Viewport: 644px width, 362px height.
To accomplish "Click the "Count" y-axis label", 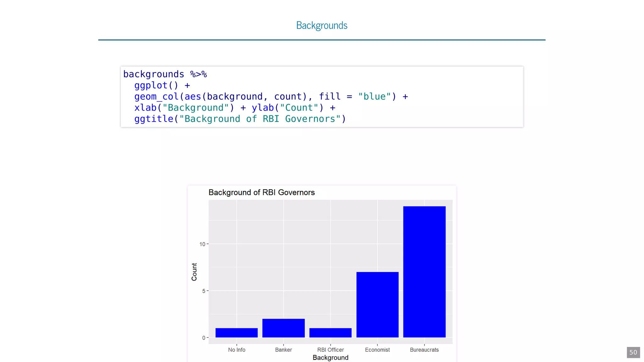I will point(194,272).
